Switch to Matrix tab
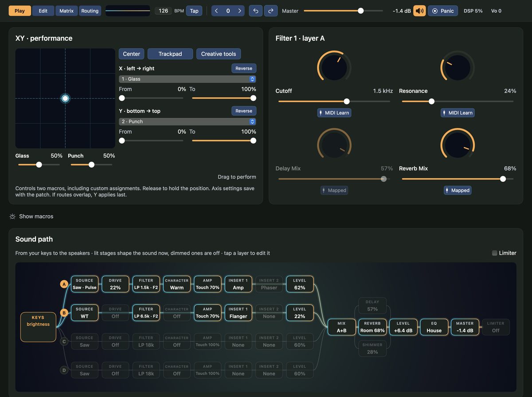Viewport: 532px width, 397px height. (x=66, y=11)
